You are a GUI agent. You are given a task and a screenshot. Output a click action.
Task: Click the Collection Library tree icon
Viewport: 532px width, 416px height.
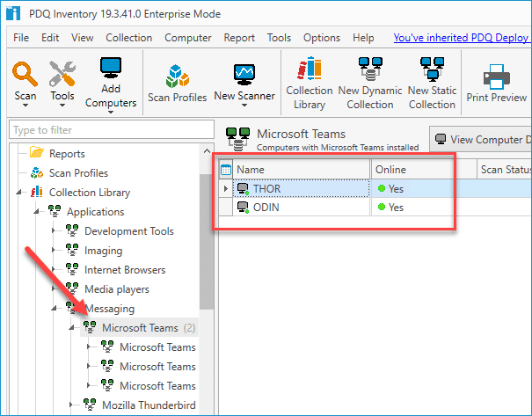point(37,192)
